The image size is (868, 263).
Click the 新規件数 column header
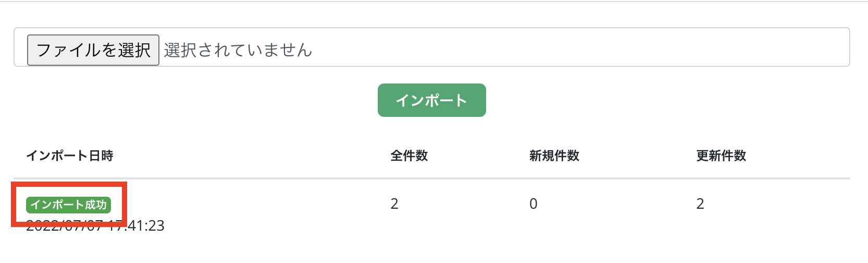point(554,156)
